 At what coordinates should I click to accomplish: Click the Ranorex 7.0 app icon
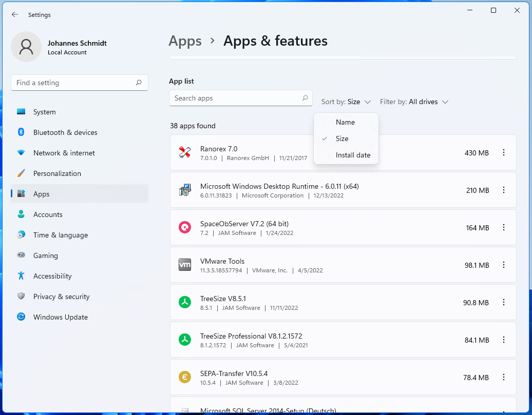[x=185, y=152]
